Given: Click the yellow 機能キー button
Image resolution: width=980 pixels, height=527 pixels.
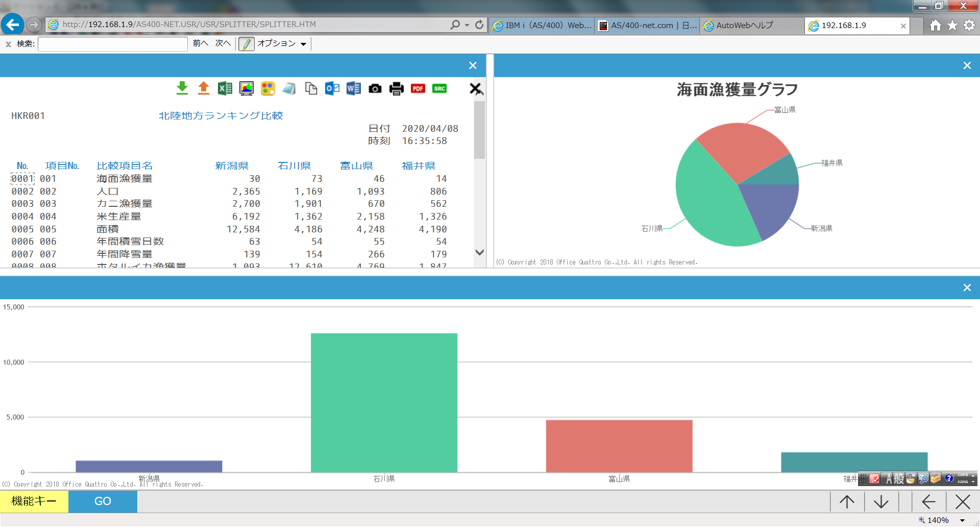Looking at the screenshot, I should (34, 501).
